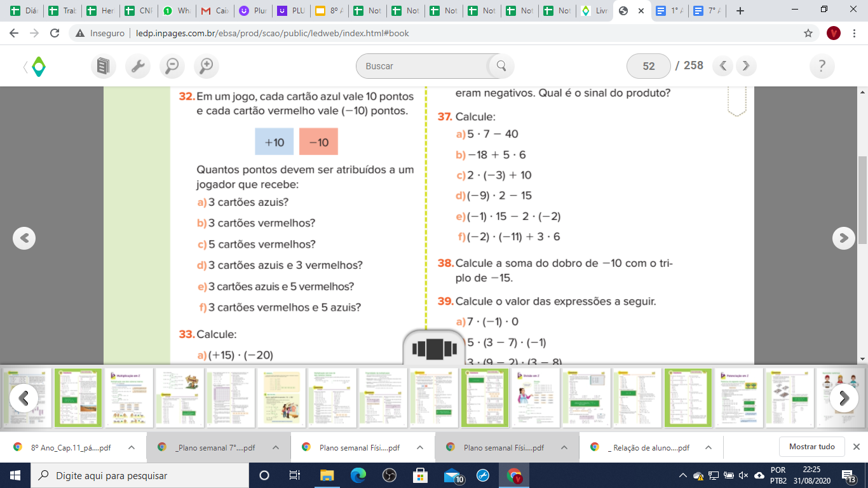Open File Explorer from taskbar
The height and width of the screenshot is (488, 868).
[327, 475]
